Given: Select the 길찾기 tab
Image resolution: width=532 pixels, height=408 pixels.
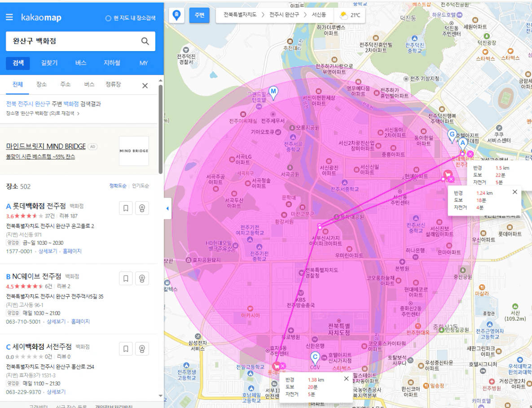Looking at the screenshot, I should click(49, 63).
